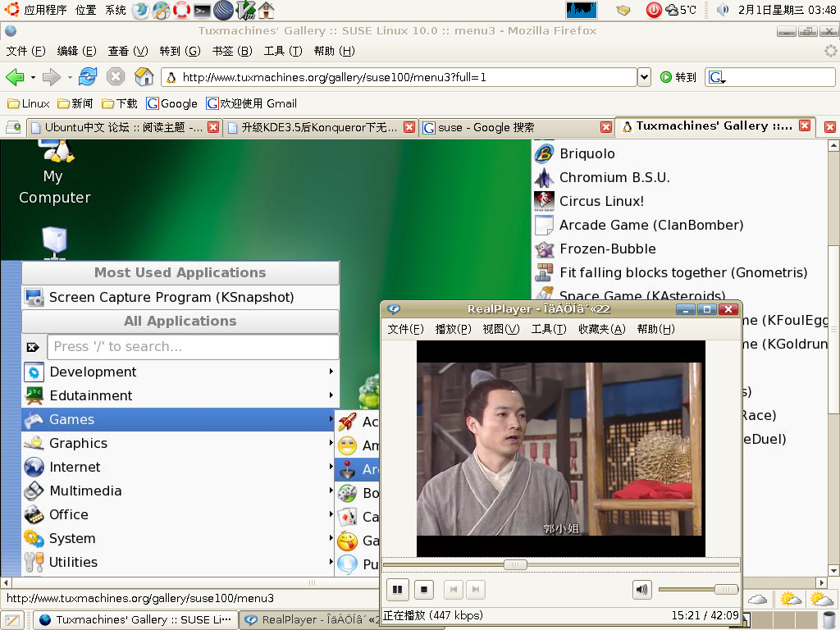Show the 5°C weather applet details
840x630 pixels.
pyautogui.click(x=681, y=10)
